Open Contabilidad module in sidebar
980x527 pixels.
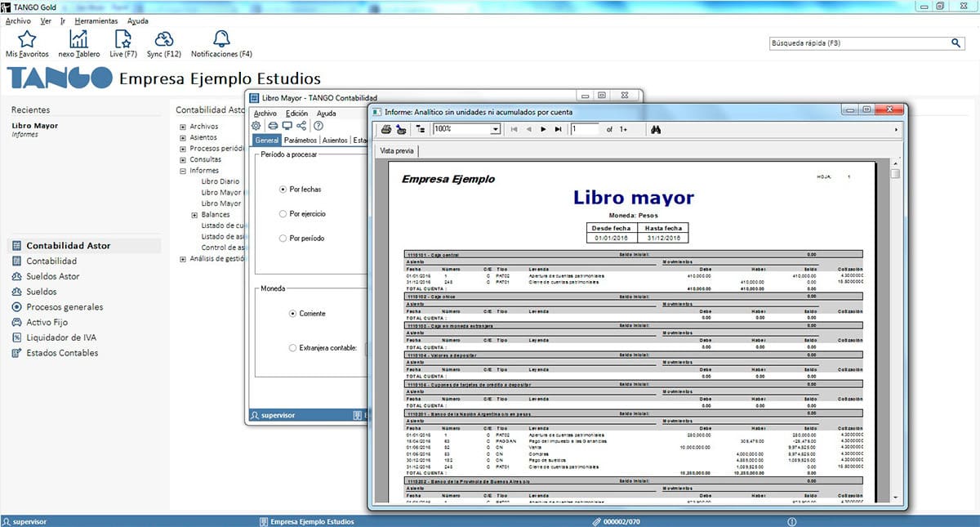tap(51, 261)
